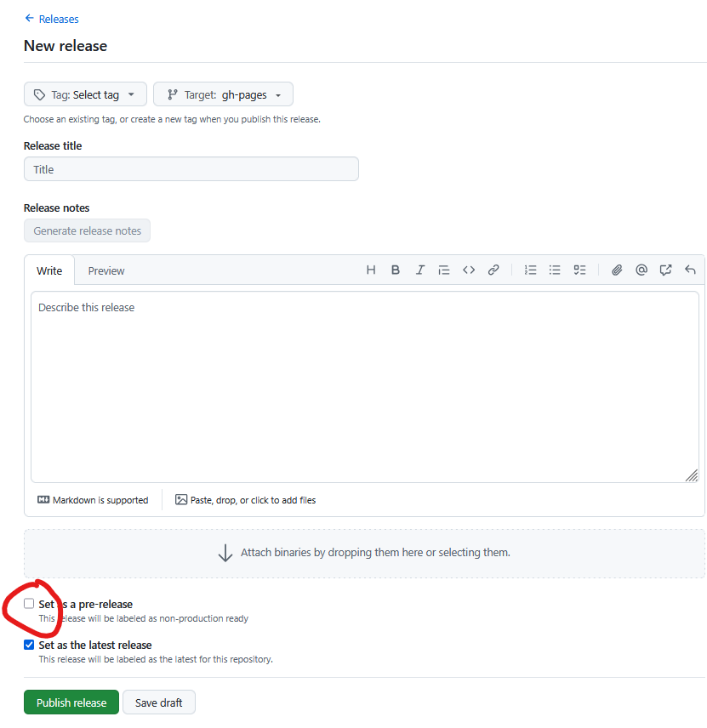Insert a task list
Image resolution: width=707 pixels, height=728 pixels.
click(x=579, y=270)
